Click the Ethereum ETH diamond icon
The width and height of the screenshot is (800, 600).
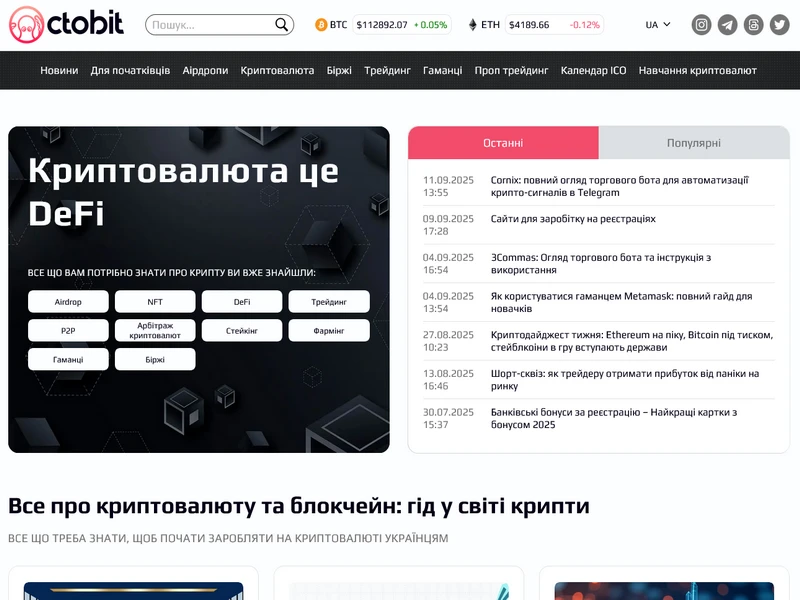coord(472,24)
